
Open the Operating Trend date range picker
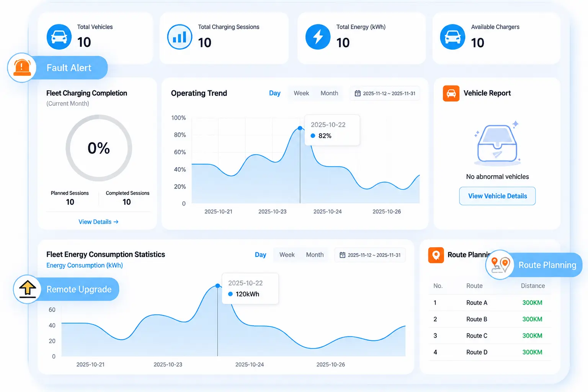[385, 93]
